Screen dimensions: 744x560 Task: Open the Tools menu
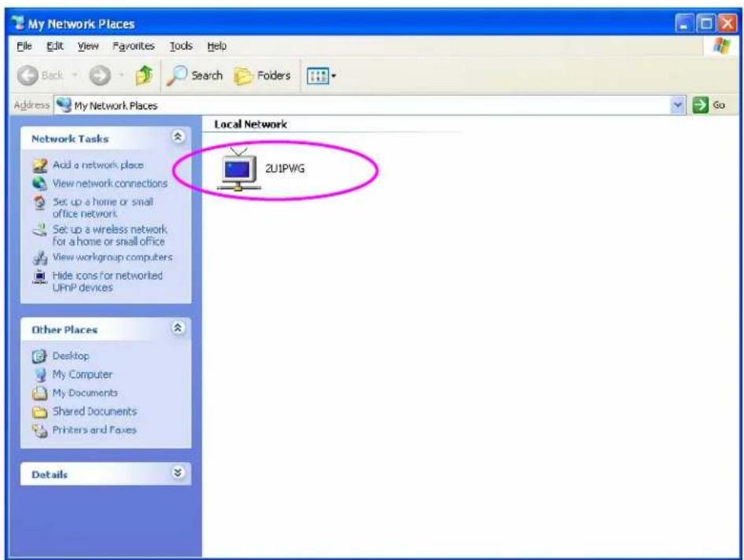tap(181, 46)
